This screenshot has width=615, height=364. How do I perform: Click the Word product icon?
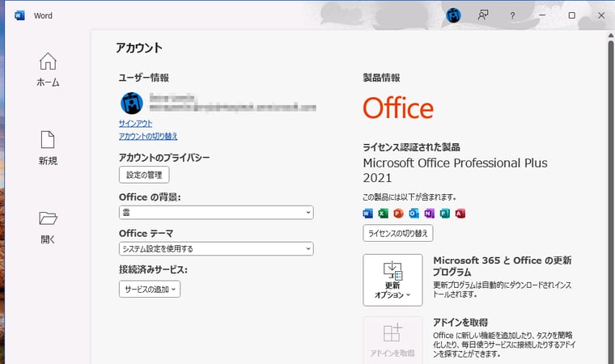point(367,213)
